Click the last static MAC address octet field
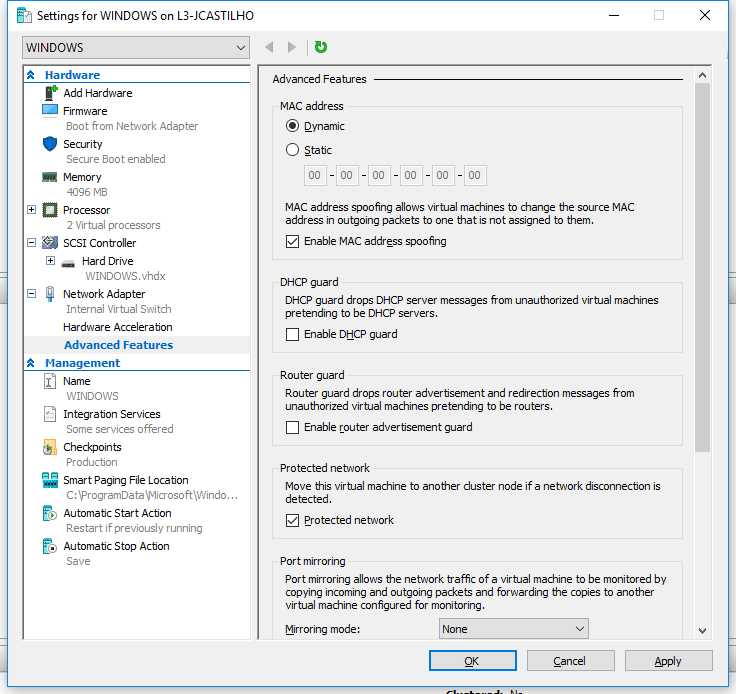The height and width of the screenshot is (694, 736). tap(475, 175)
